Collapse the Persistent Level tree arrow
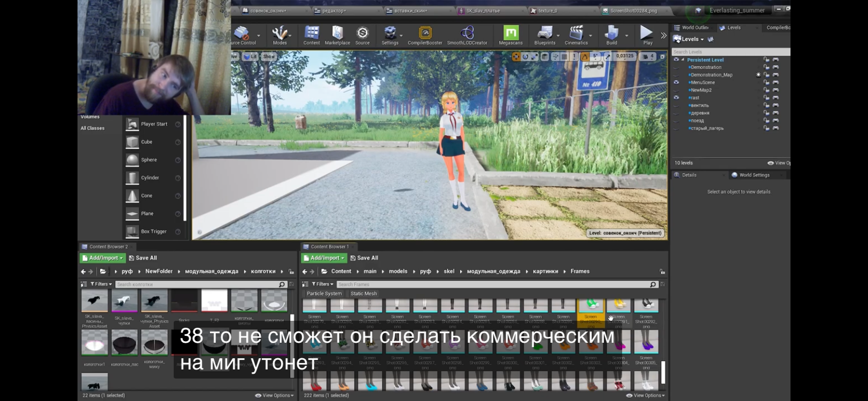This screenshot has width=868, height=401. point(683,59)
